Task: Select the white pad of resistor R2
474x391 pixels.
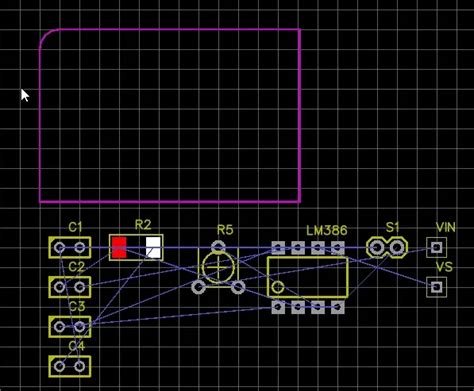Action: (153, 248)
